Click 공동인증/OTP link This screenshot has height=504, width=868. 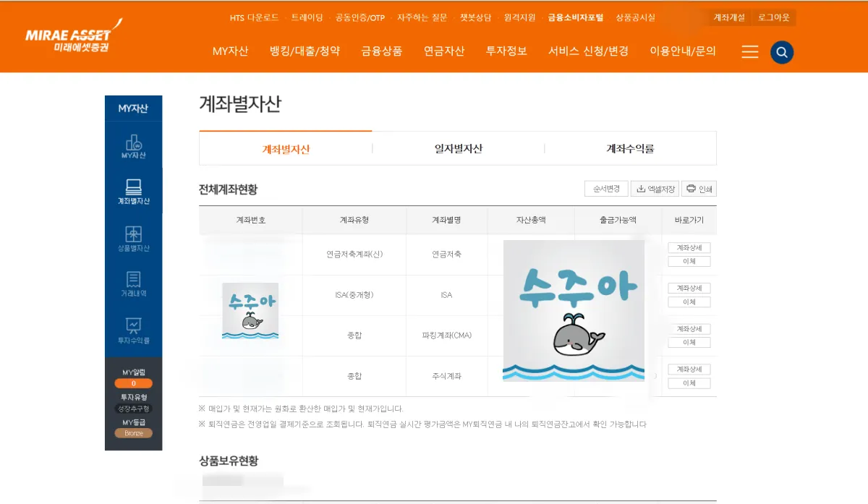(360, 17)
